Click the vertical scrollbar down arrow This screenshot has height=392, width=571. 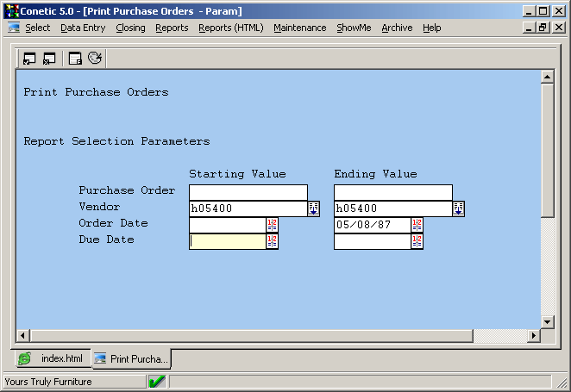pyautogui.click(x=546, y=320)
